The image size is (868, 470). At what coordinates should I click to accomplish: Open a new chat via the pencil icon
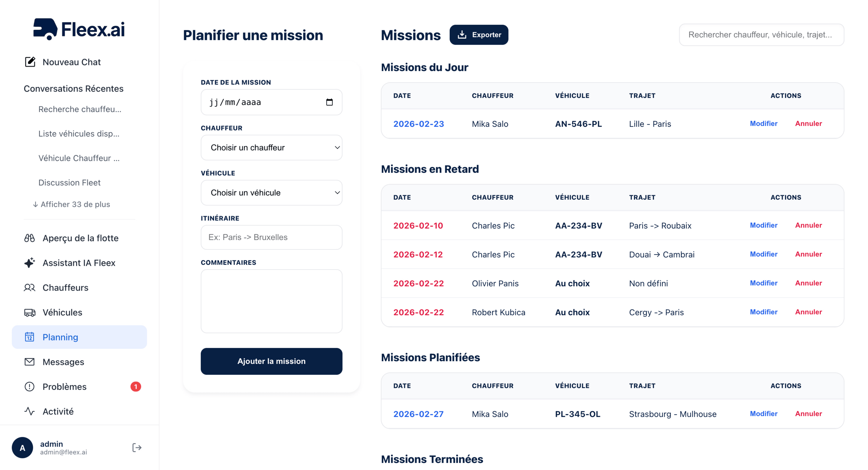(30, 61)
